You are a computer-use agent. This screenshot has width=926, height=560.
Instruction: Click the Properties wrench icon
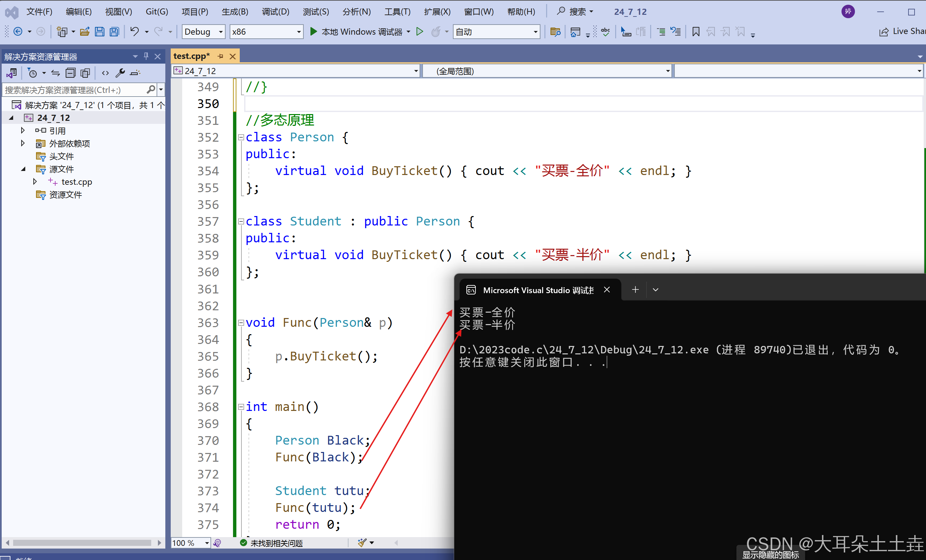click(x=120, y=73)
